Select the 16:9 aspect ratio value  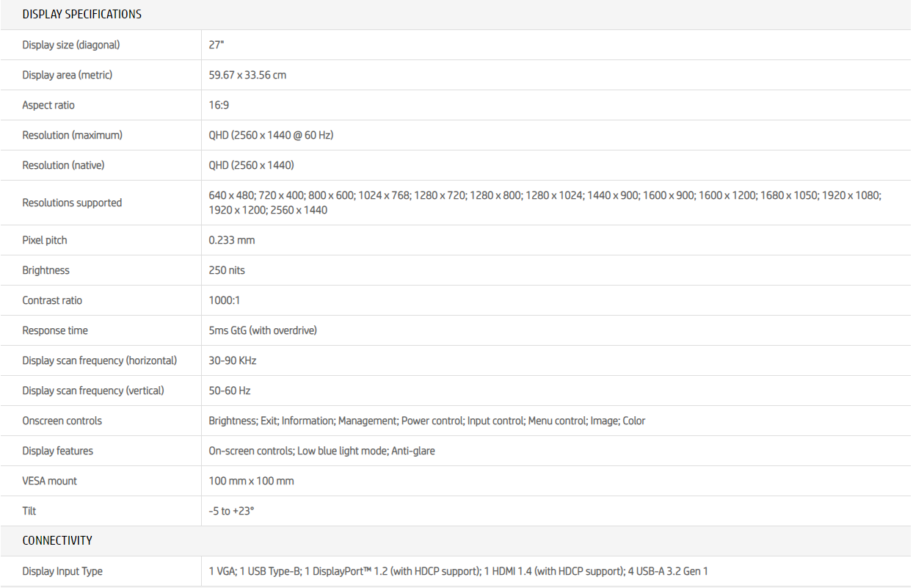point(219,105)
